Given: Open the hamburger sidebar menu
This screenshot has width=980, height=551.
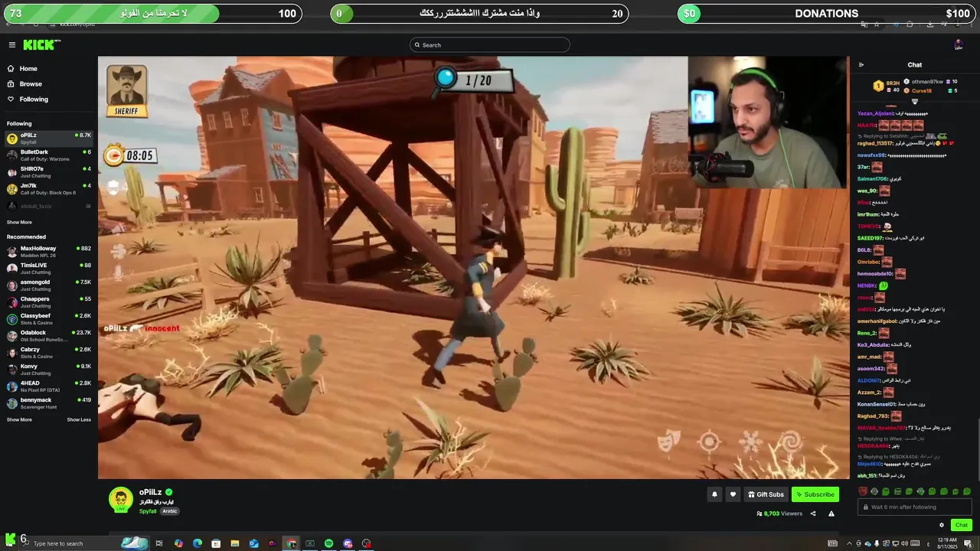Looking at the screenshot, I should [12, 45].
